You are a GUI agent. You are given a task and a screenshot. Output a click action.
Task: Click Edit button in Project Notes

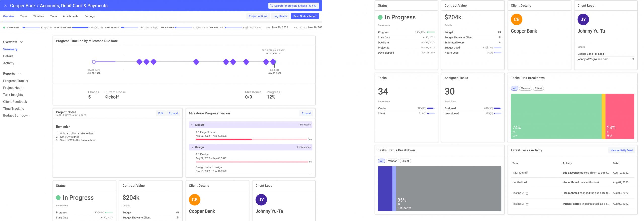click(x=160, y=113)
